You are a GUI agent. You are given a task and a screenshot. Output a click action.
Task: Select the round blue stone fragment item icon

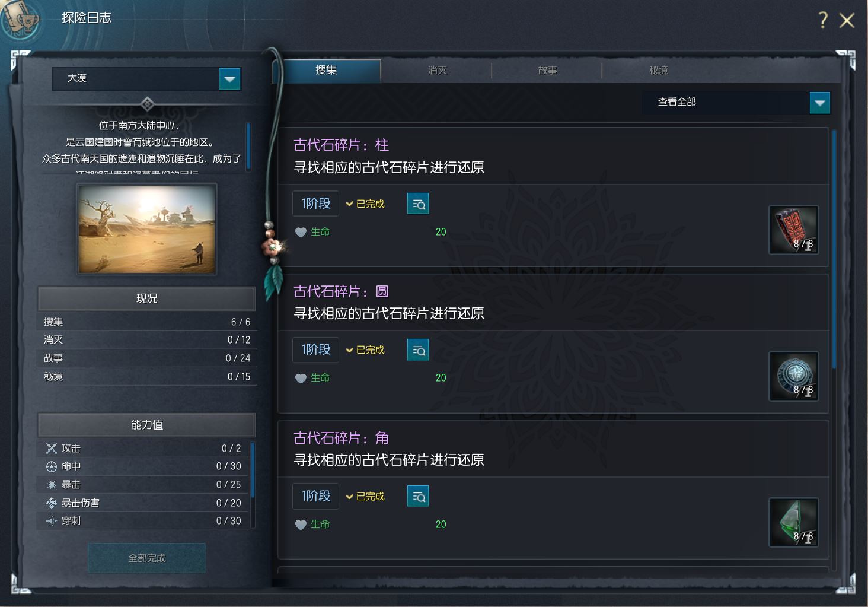coord(794,376)
